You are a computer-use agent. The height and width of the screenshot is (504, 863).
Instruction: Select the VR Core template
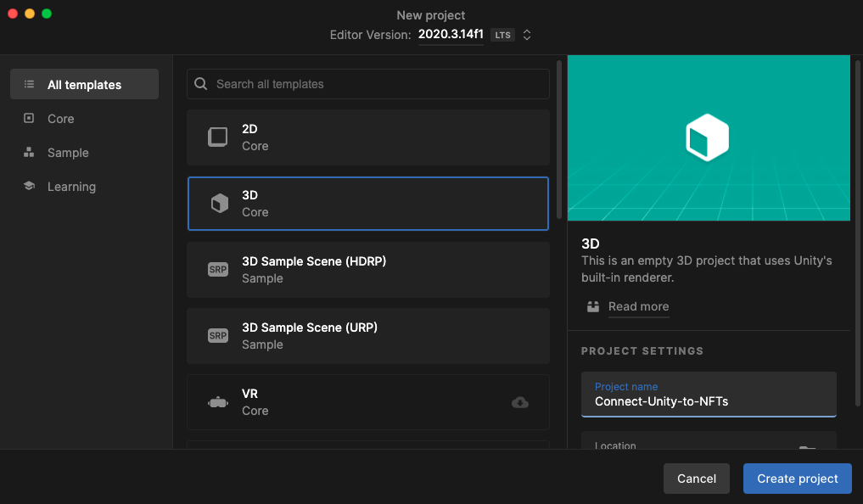(367, 402)
